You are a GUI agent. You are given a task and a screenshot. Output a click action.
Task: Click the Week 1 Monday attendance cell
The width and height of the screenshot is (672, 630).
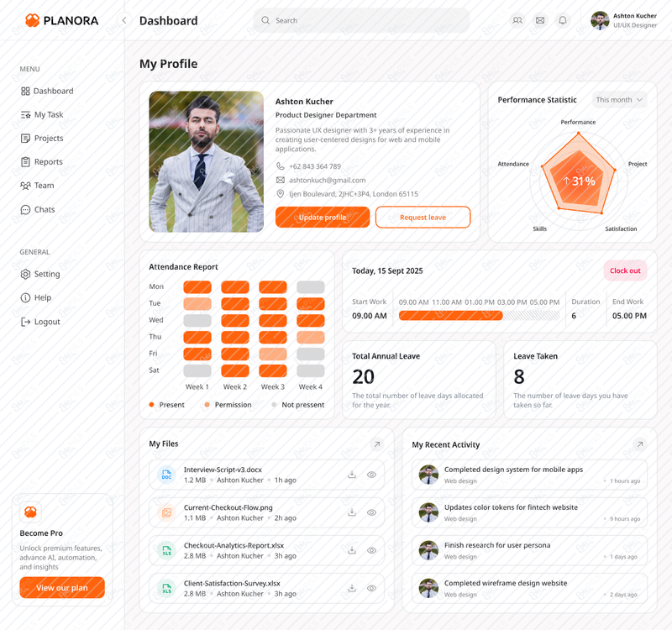click(197, 286)
